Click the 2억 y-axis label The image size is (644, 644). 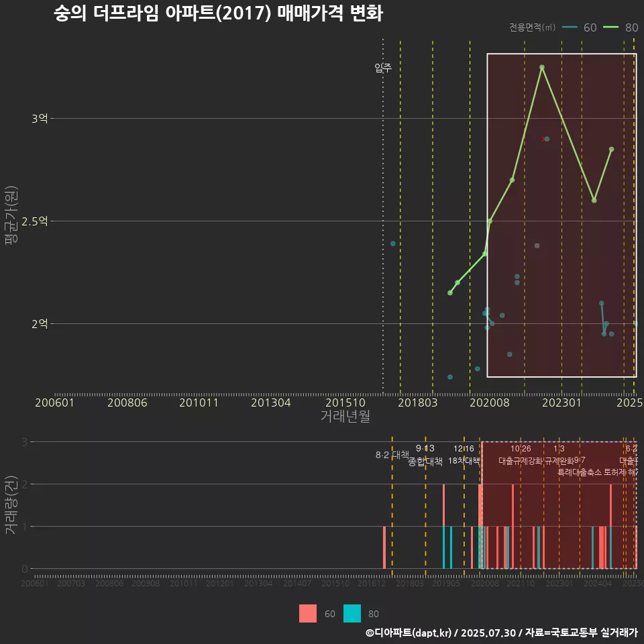(40, 323)
